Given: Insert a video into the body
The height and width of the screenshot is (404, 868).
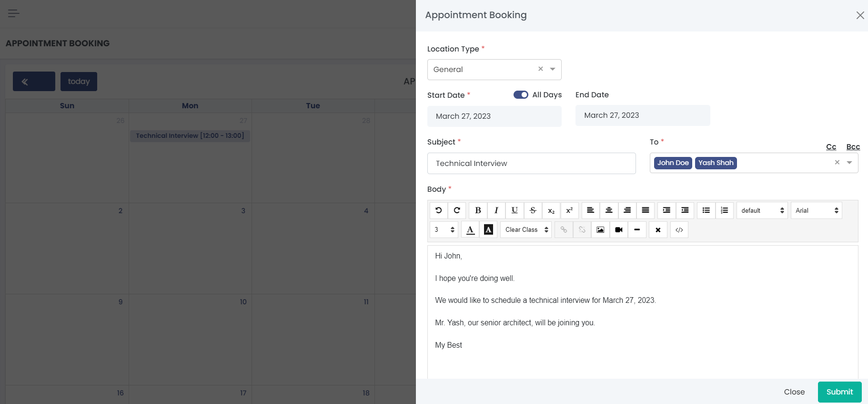Looking at the screenshot, I should [618, 230].
